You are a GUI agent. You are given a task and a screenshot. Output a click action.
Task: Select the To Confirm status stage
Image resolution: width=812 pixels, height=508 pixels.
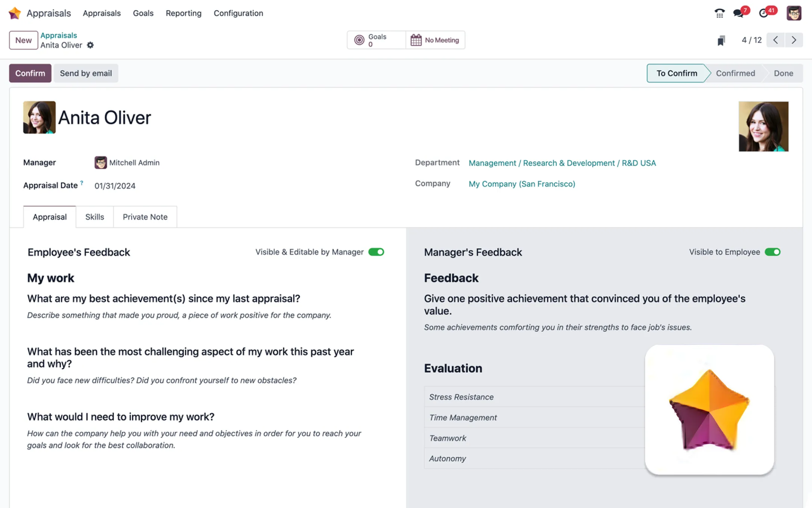coord(677,73)
